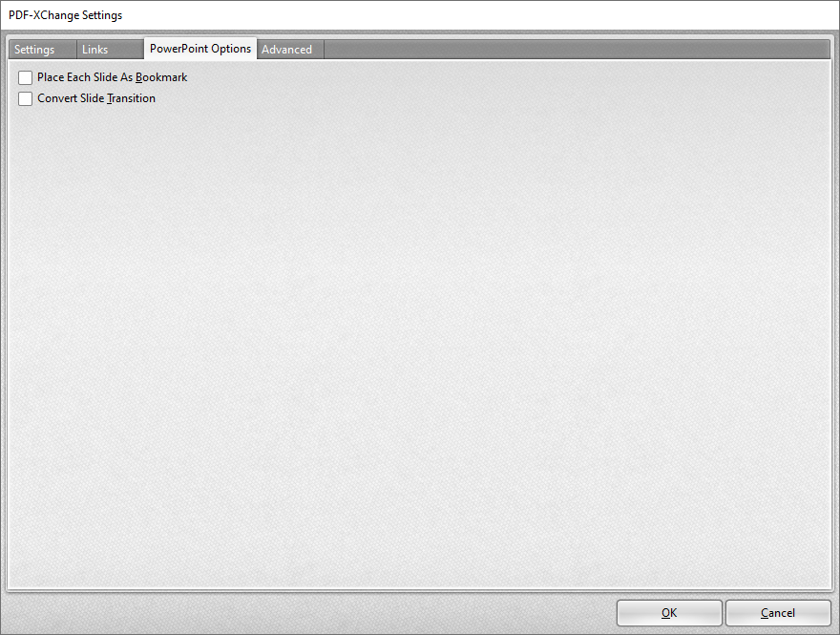Click the Convert Slide Transition label
The image size is (840, 635).
95,98
